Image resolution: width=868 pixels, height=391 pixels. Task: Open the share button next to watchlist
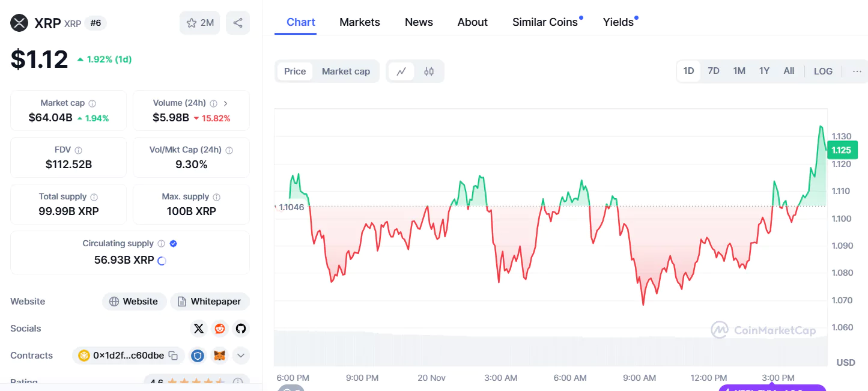click(238, 23)
